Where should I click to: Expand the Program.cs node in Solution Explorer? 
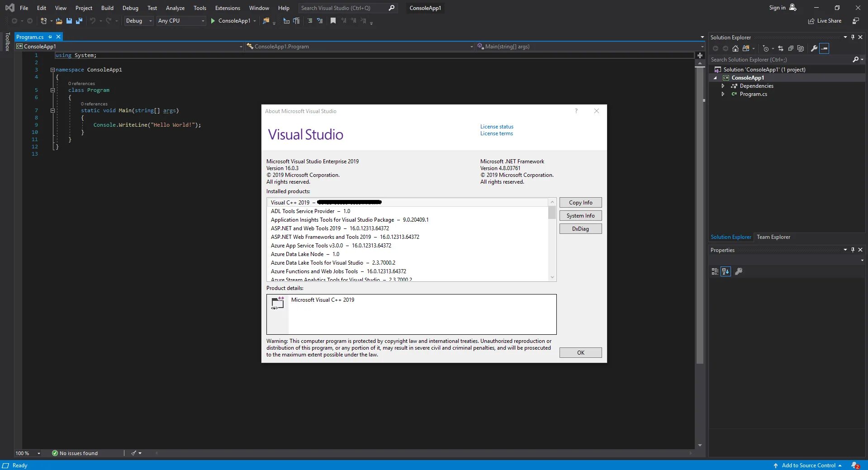pyautogui.click(x=723, y=94)
